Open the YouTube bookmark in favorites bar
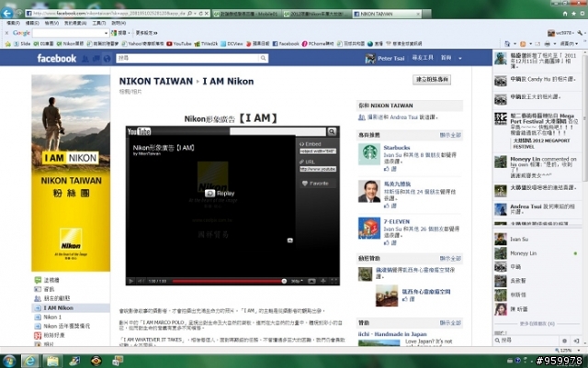Image resolution: width=588 pixels, height=368 pixels. pos(179,44)
